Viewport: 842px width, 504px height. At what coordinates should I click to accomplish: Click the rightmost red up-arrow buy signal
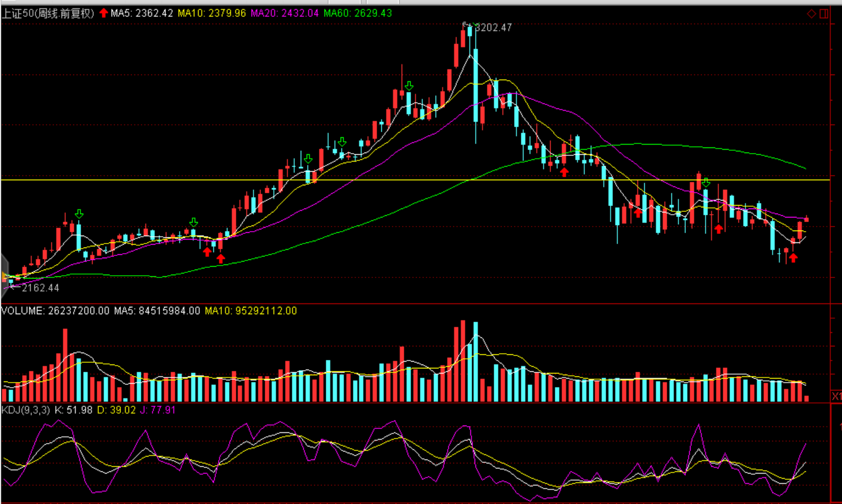pos(793,258)
